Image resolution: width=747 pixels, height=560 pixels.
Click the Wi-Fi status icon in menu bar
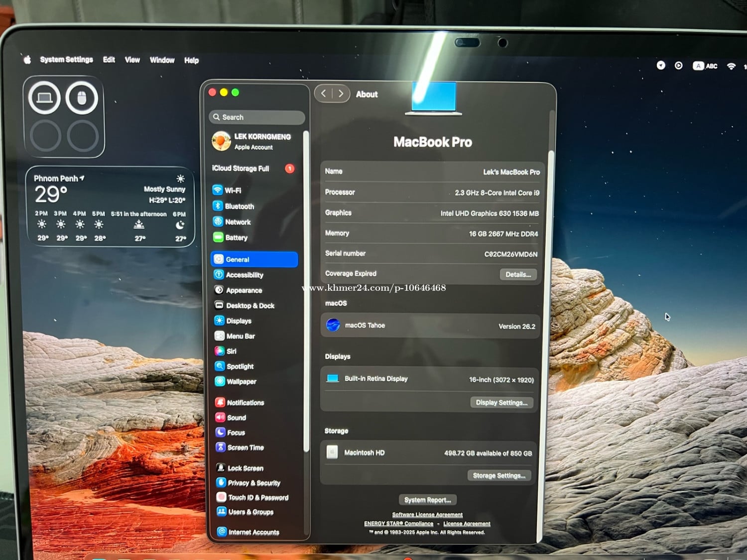pyautogui.click(x=731, y=66)
